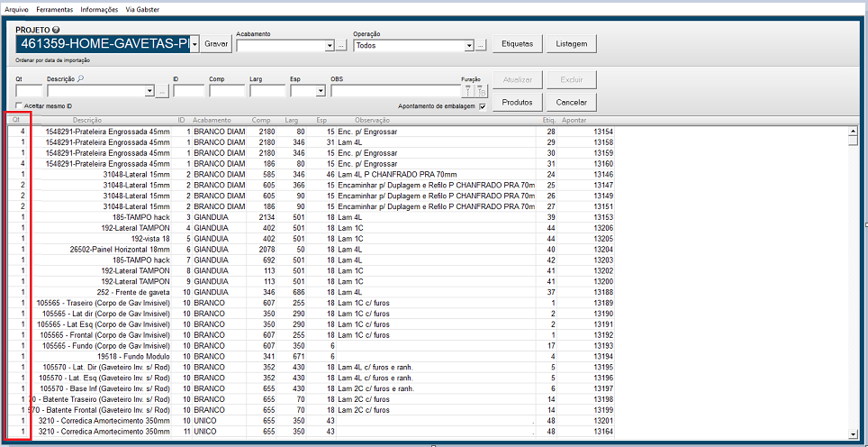868x447 pixels.
Task: Click the first Furação drilling icon
Action: tap(467, 91)
